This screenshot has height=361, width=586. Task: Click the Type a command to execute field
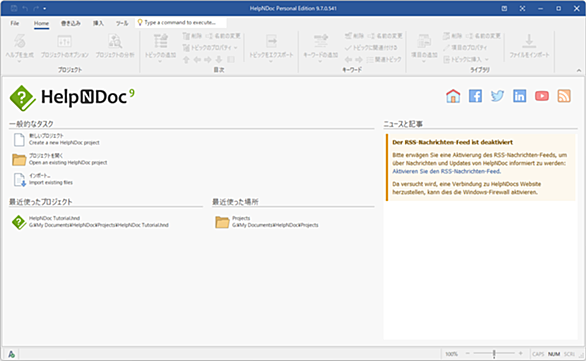point(181,22)
